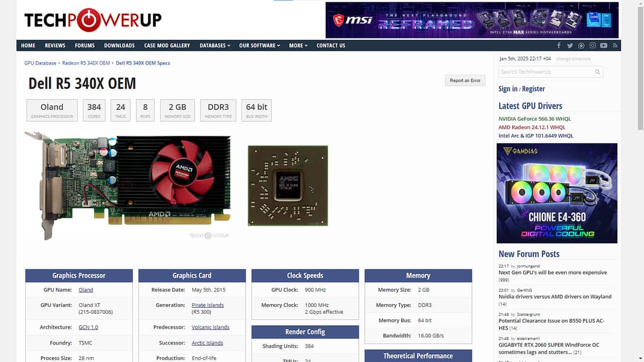Click the RSS feed icon
The image size is (644, 362).
(615, 45)
